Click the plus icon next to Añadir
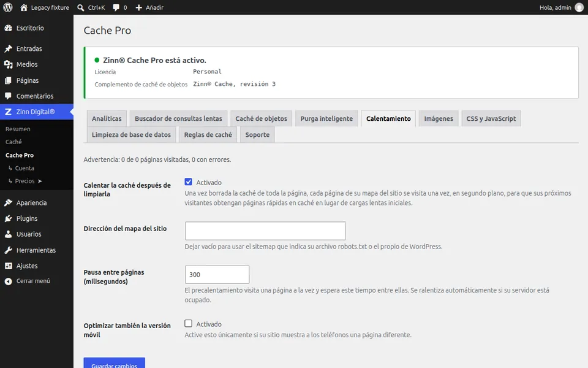The image size is (588, 368). (139, 7)
